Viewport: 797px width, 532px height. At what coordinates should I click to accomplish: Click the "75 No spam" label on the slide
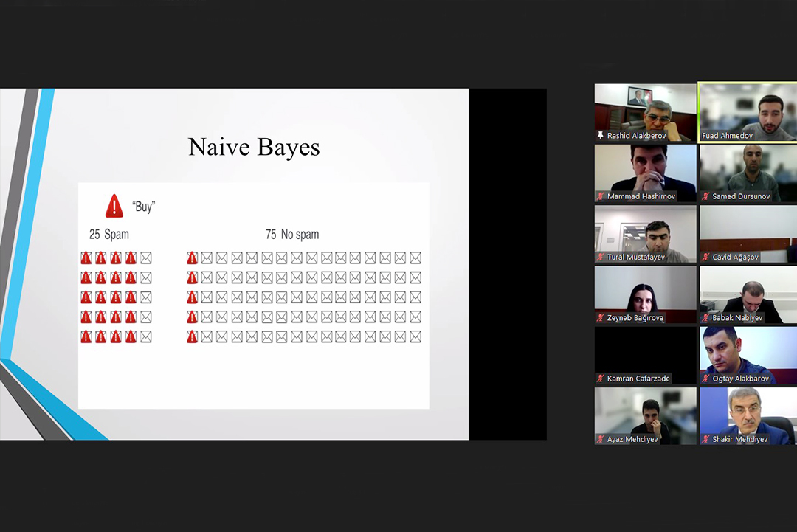coord(292,235)
